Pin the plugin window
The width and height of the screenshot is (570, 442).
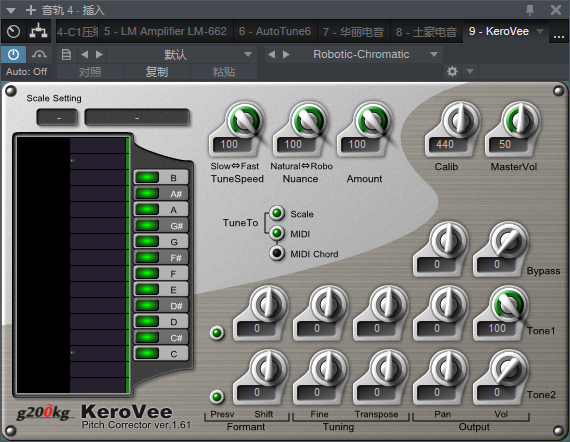[530, 10]
